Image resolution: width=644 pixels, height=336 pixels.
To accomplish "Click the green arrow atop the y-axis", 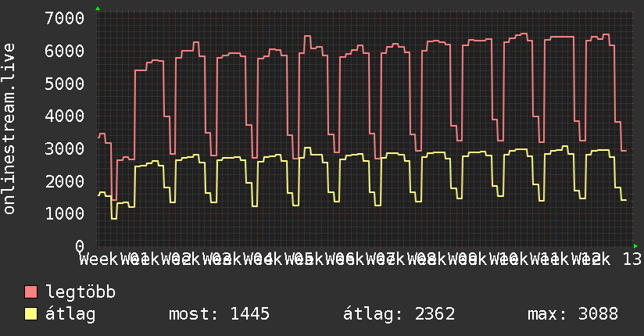I will click(x=98, y=9).
